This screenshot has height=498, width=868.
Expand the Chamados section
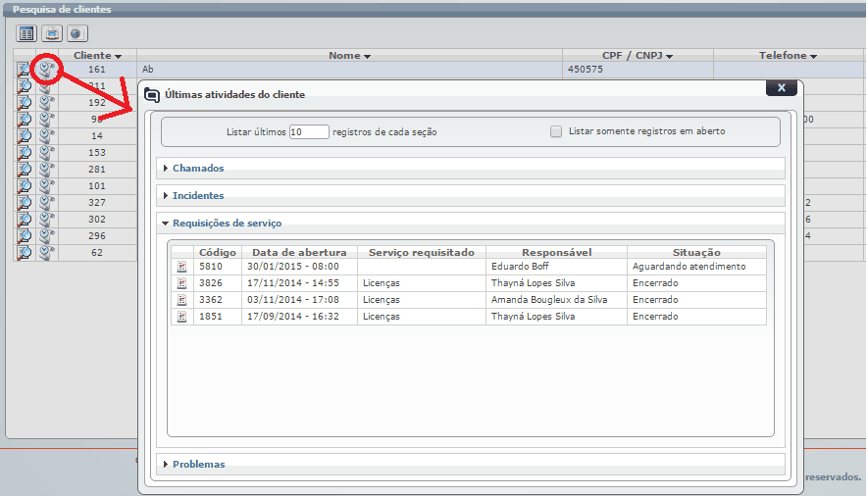tap(198, 169)
